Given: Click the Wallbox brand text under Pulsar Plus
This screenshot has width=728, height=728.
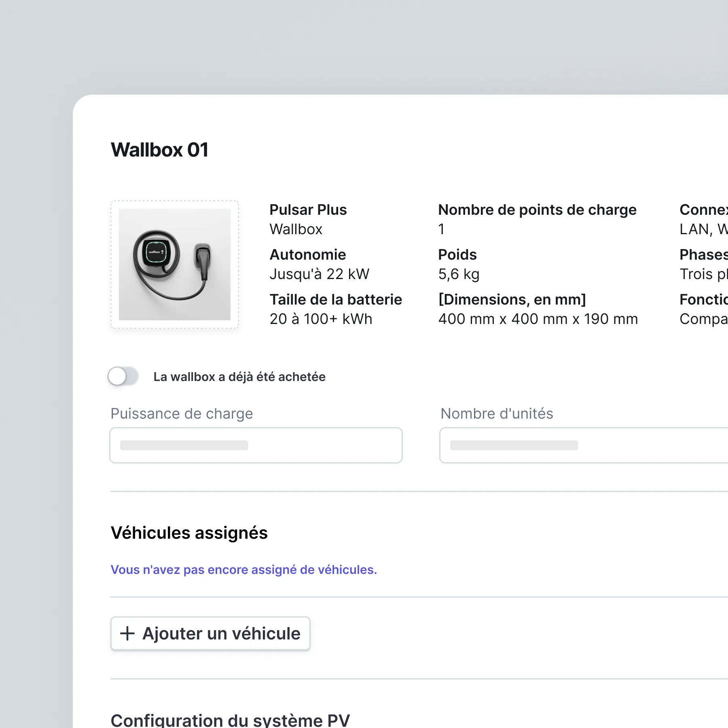Looking at the screenshot, I should [296, 229].
